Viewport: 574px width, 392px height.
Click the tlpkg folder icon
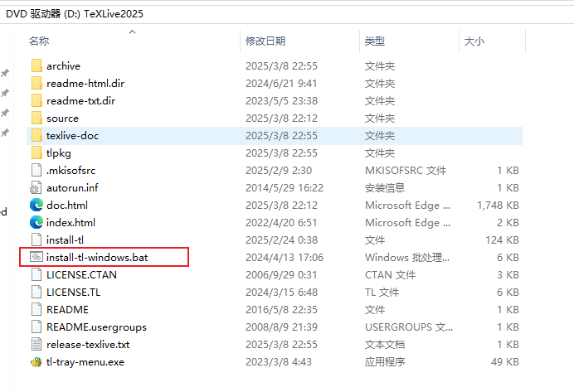[x=36, y=152]
